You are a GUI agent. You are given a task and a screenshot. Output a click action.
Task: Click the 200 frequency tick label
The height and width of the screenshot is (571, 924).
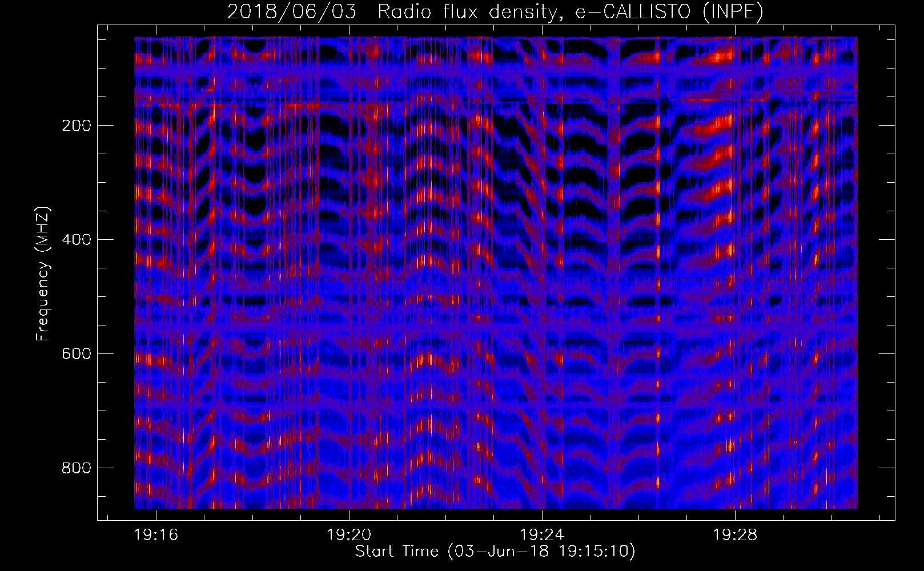(x=76, y=126)
